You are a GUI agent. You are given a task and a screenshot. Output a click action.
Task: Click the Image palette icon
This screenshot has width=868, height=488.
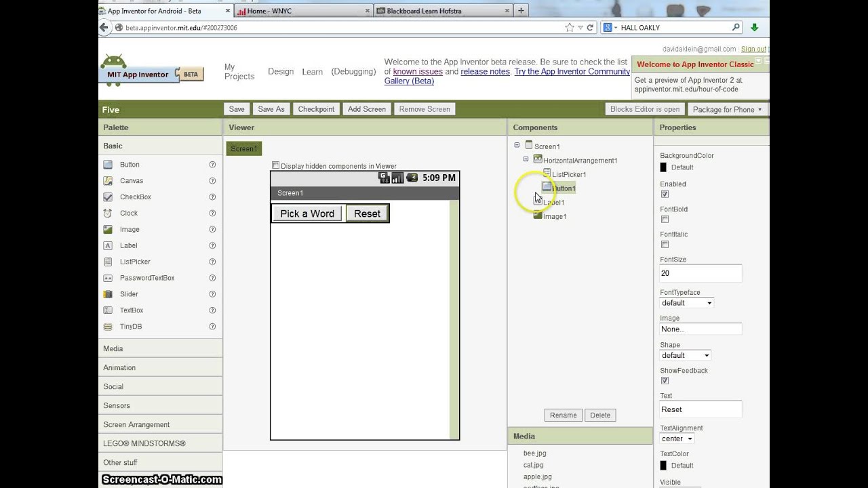[108, 229]
